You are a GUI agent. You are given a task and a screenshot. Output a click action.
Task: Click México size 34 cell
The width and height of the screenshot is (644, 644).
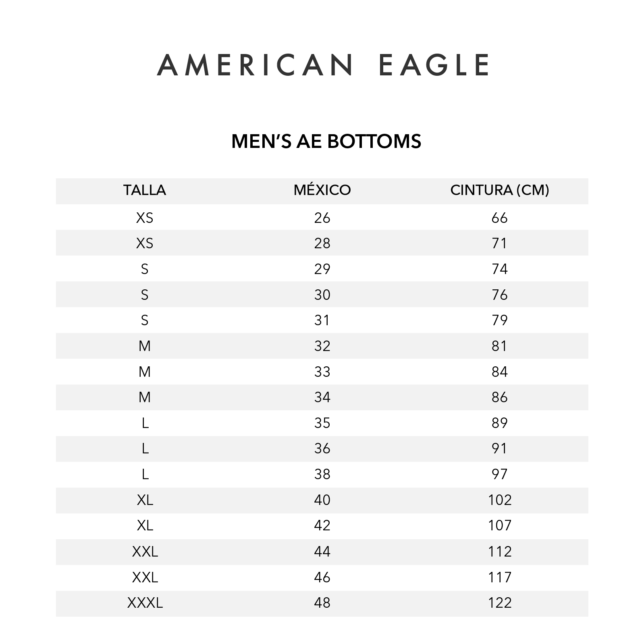point(322,397)
